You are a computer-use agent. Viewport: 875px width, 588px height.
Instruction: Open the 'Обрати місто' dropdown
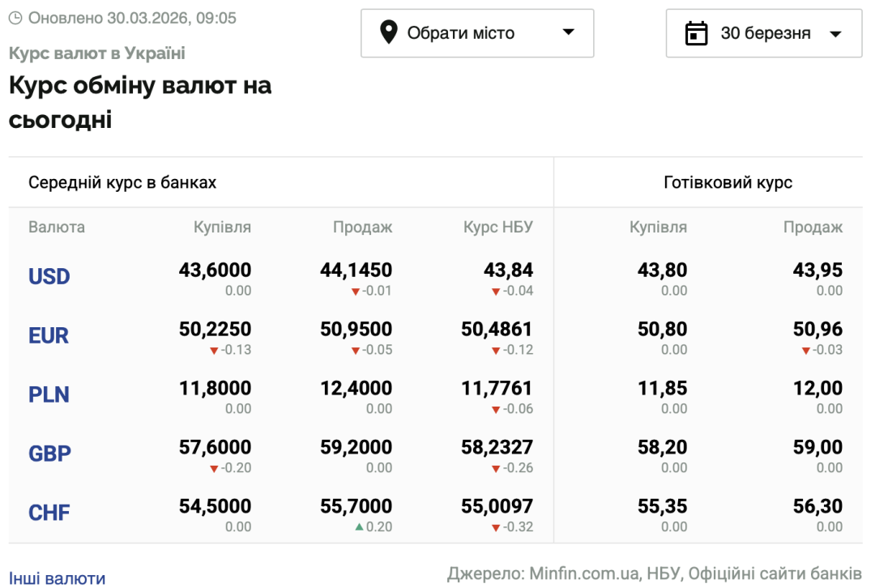[x=477, y=33]
